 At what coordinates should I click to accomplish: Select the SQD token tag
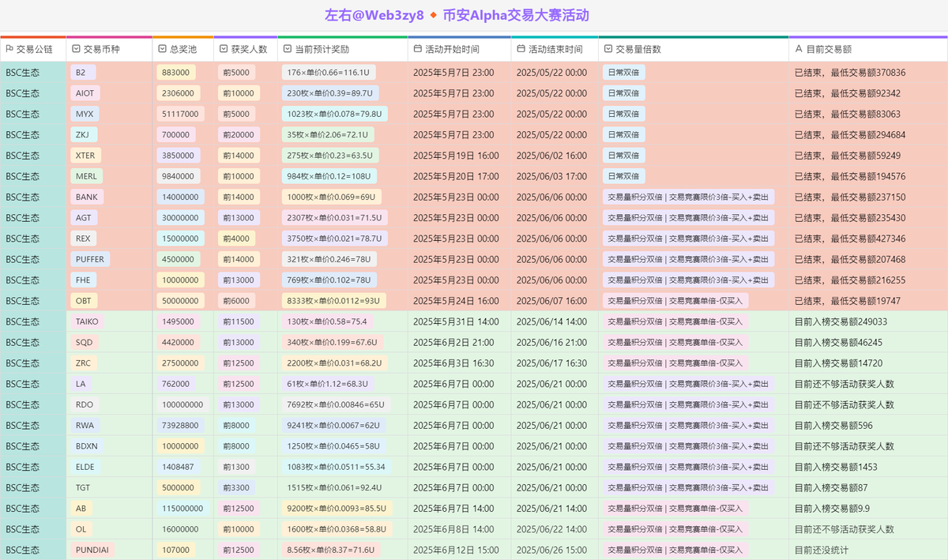85,342
